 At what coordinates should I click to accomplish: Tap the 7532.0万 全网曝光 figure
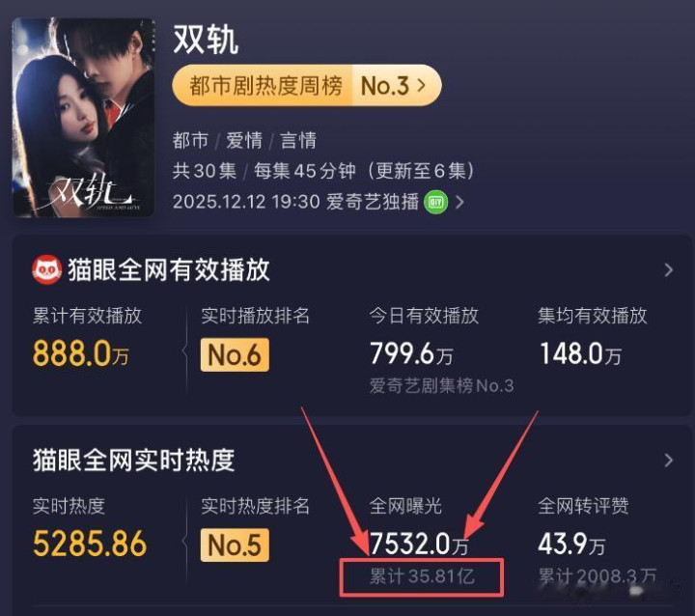click(419, 545)
